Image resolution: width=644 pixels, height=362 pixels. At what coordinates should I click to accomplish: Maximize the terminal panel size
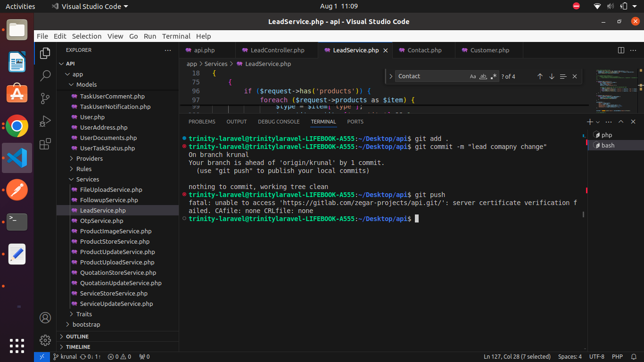621,122
